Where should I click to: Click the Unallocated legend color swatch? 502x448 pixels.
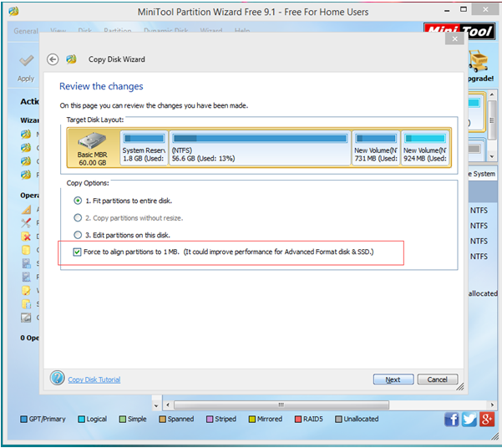[338, 419]
